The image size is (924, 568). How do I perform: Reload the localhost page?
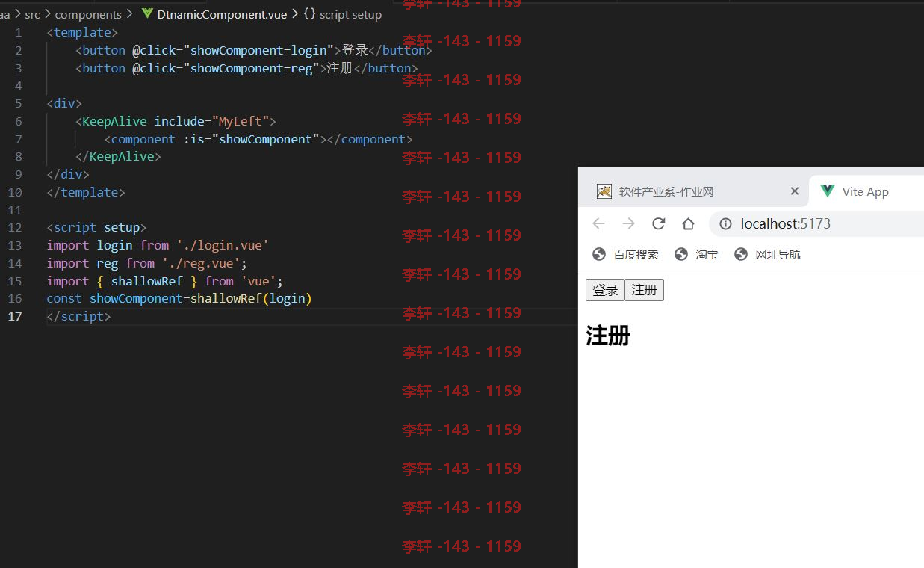(658, 223)
